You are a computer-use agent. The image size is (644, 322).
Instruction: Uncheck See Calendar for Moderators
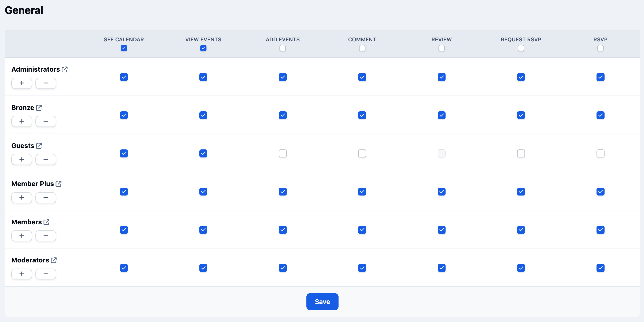click(124, 268)
